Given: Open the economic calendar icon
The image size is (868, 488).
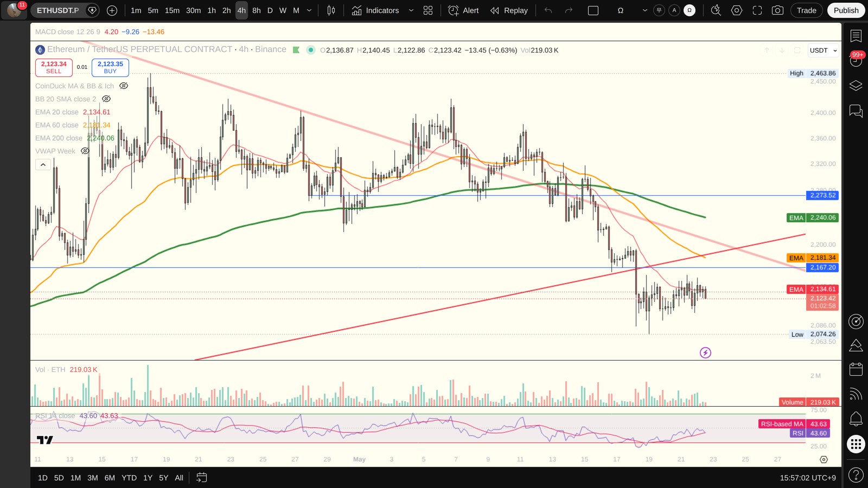Looking at the screenshot, I should 856,369.
